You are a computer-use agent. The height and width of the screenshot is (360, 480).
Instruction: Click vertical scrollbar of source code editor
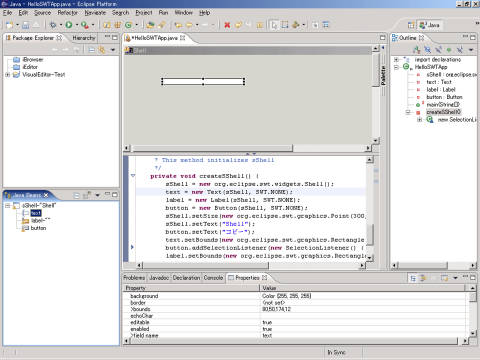pyautogui.click(x=370, y=208)
